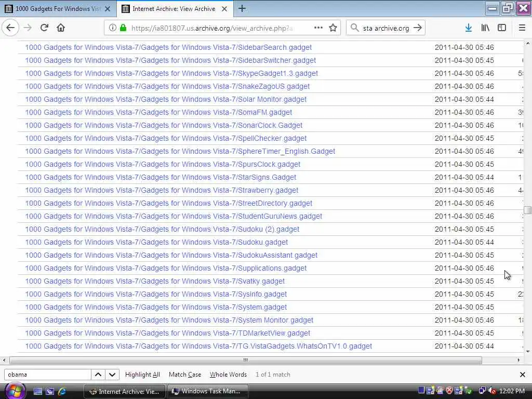This screenshot has width=532, height=399.
Task: Open SnakeZagoUS.gadget link
Action: pyautogui.click(x=167, y=86)
